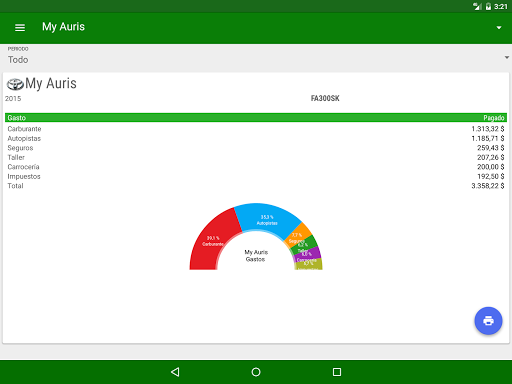Click the 'Pagado' column header
The height and width of the screenshot is (384, 512).
tap(494, 118)
